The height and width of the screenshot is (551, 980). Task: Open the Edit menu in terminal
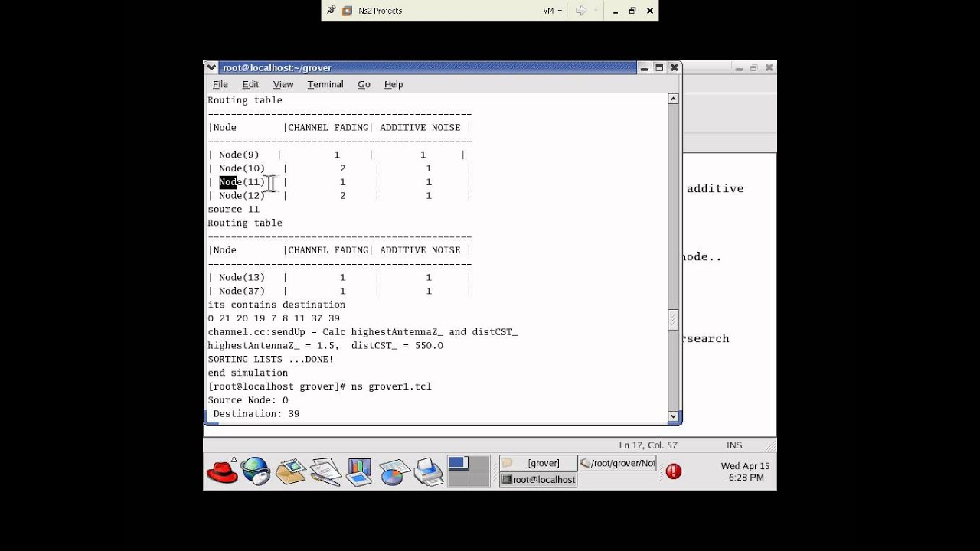tap(250, 84)
